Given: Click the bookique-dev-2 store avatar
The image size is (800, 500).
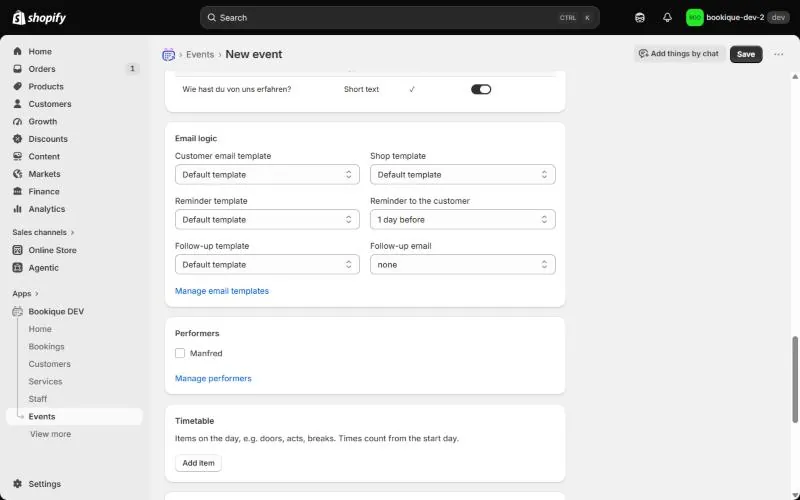Looking at the screenshot, I should coord(694,18).
